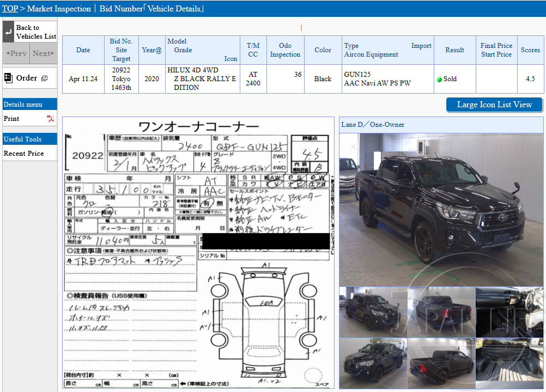Open Recent Price under Useful Tools
The height and width of the screenshot is (392, 546).
click(x=24, y=153)
